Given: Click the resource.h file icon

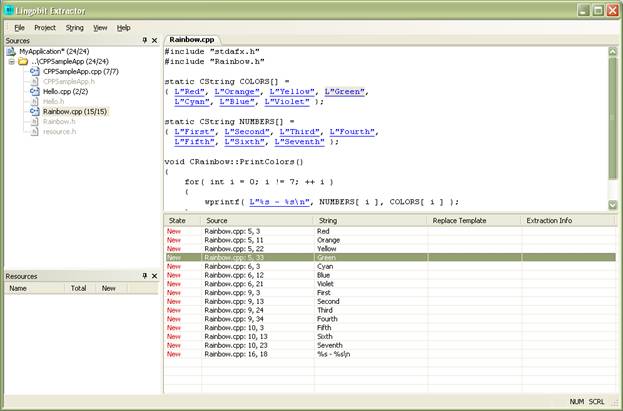Looking at the screenshot, I should point(35,132).
